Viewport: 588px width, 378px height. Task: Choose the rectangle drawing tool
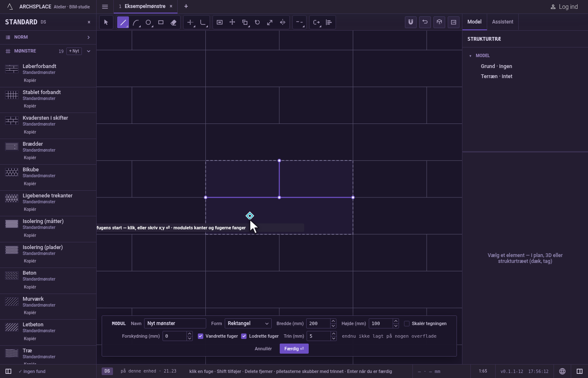point(161,22)
